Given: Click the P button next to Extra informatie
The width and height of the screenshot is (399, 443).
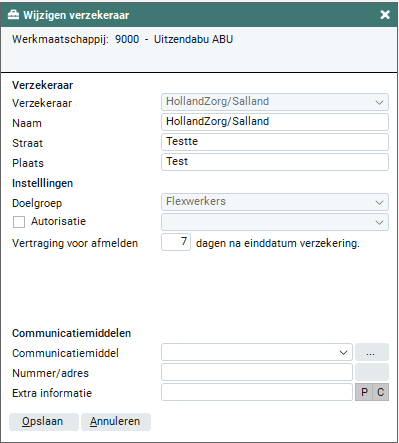Looking at the screenshot, I should tap(364, 392).
